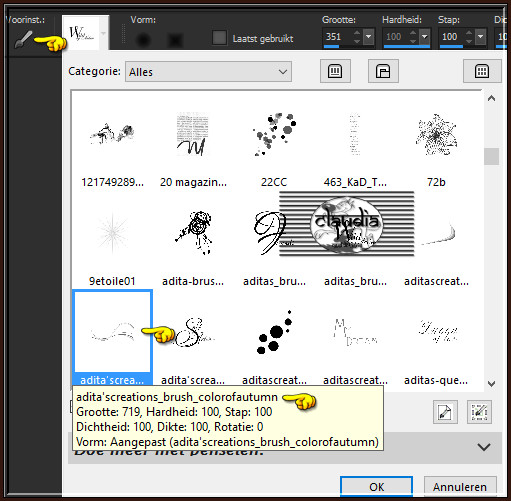Open the Grootte slider dropdown
The height and width of the screenshot is (501, 511).
tap(368, 37)
